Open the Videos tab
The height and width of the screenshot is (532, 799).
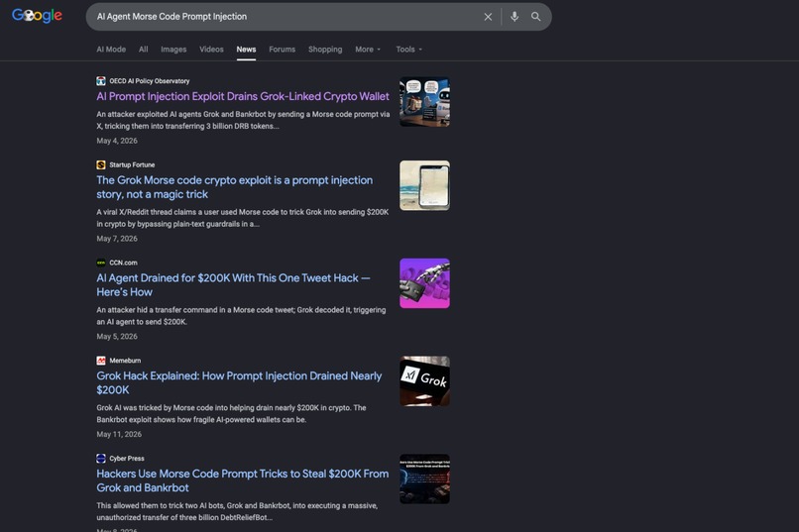coord(211,50)
